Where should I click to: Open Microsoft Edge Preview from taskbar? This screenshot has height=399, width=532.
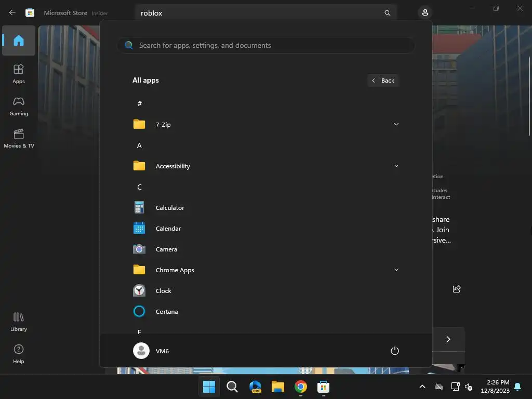[255, 387]
